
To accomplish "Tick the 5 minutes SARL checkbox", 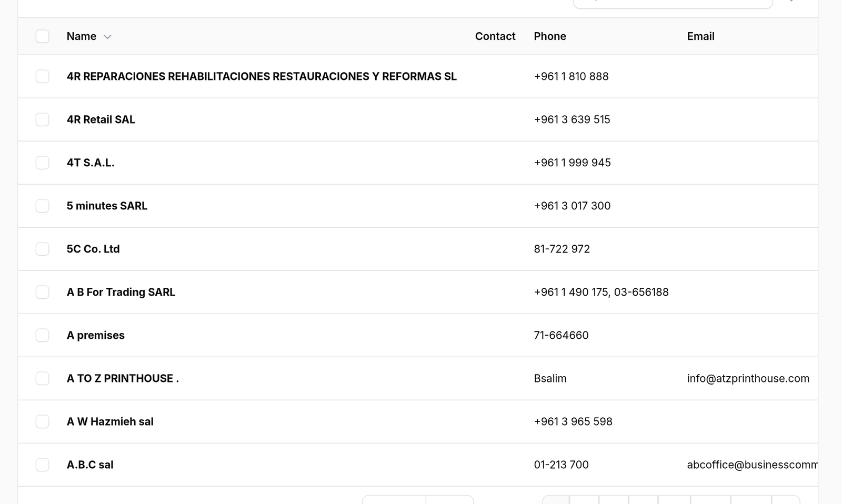I will pos(42,206).
